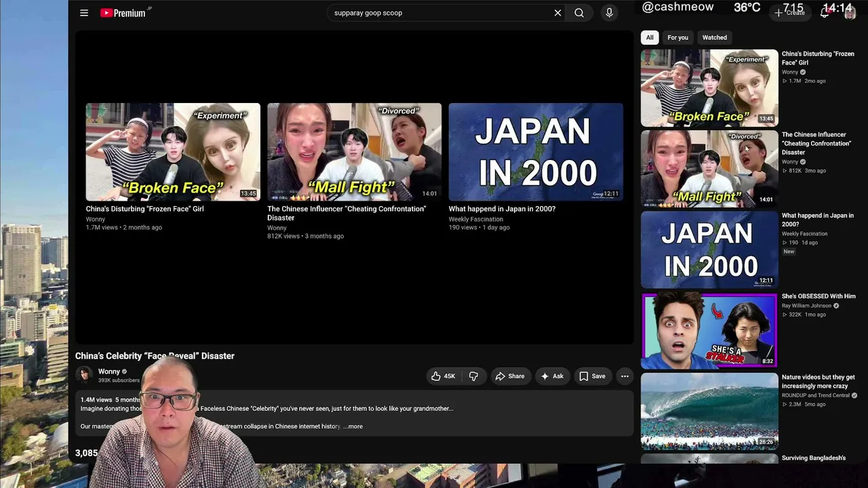Image resolution: width=868 pixels, height=488 pixels.
Task: Open sidebar 'Japan in 2000' thumbnail
Action: [709, 249]
